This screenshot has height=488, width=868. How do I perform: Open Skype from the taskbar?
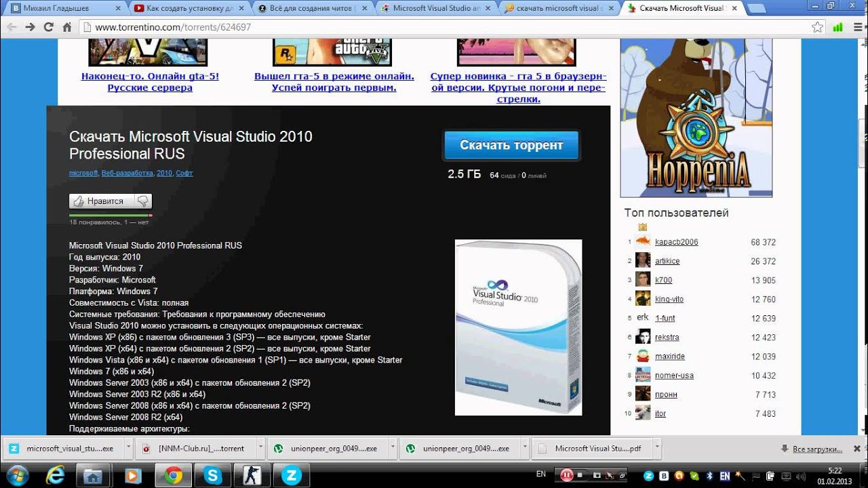(212, 475)
